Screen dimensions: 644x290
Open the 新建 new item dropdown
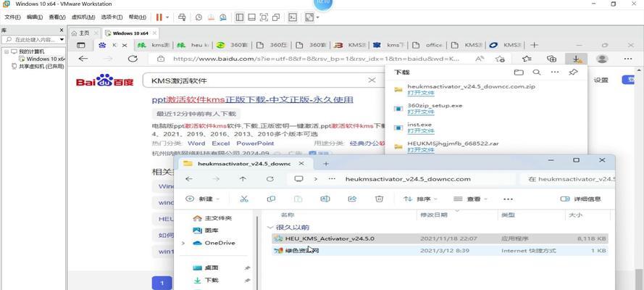[x=203, y=199]
